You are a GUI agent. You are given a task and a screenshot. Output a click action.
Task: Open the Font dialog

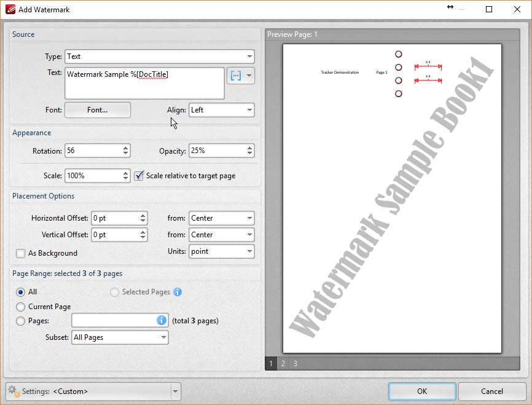(x=97, y=110)
